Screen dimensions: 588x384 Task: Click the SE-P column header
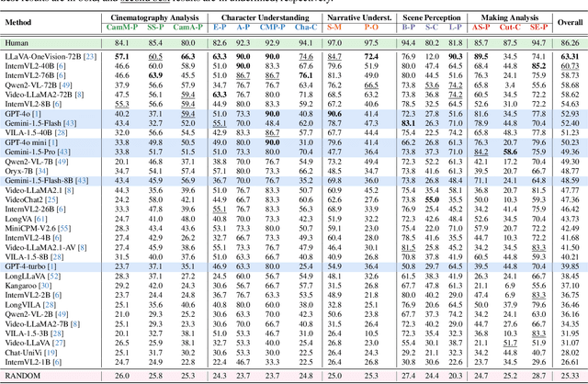tap(538, 28)
